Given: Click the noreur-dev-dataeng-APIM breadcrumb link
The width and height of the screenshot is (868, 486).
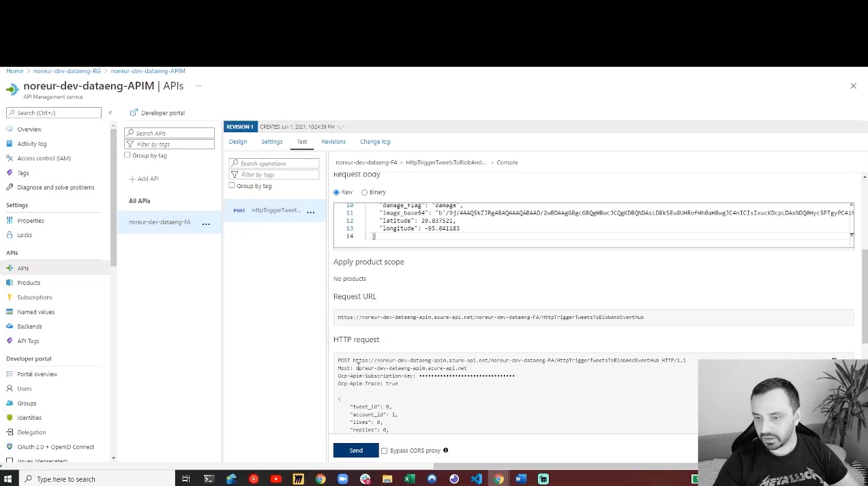Looking at the screenshot, I should (148, 71).
